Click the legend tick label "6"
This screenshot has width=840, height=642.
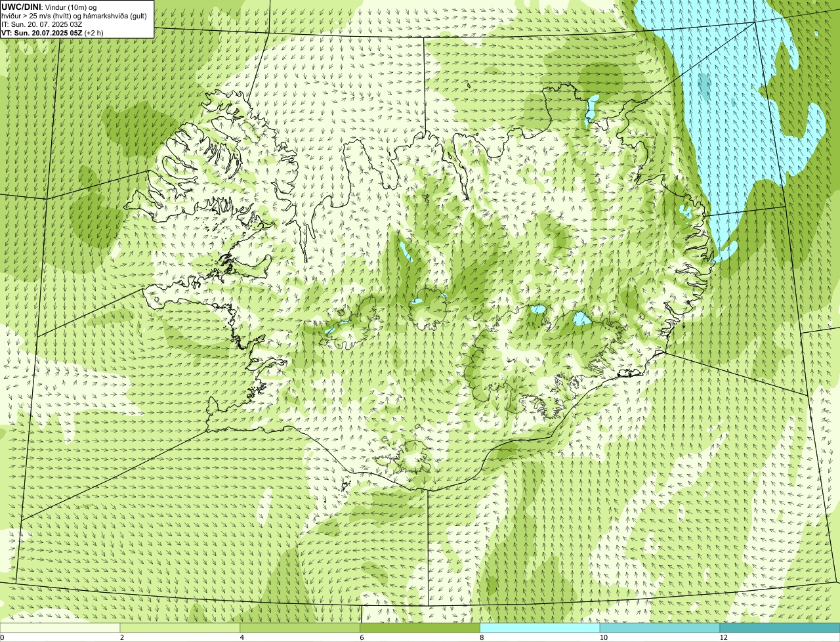(362, 637)
